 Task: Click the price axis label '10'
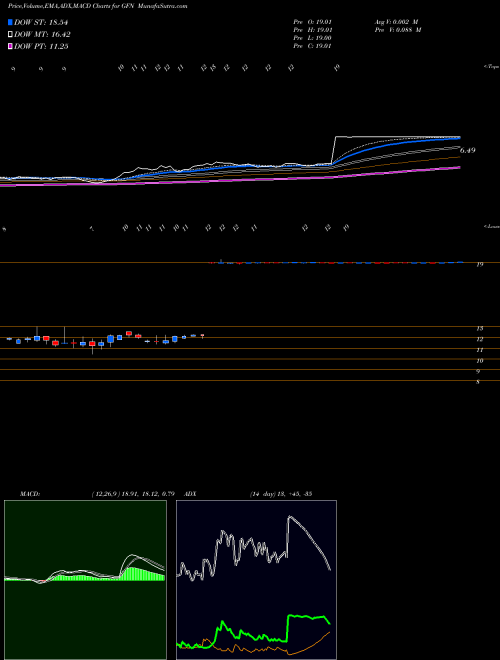[x=479, y=361]
